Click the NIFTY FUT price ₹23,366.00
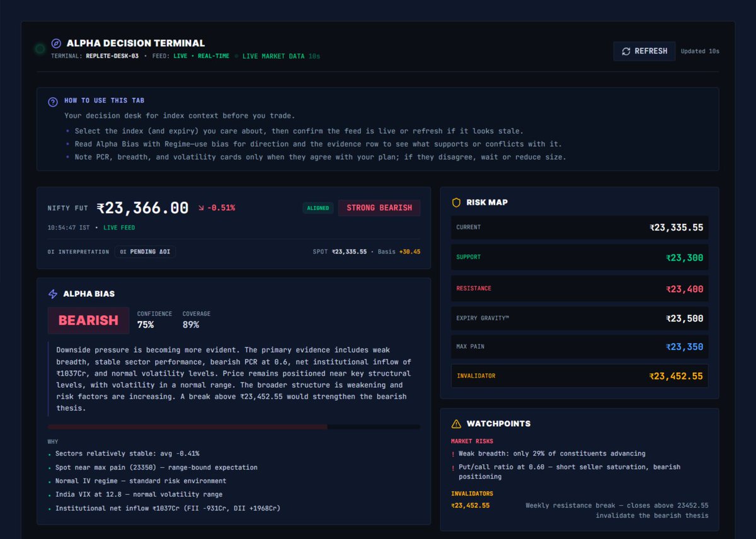Screen dimensions: 756x539 pyautogui.click(x=142, y=208)
